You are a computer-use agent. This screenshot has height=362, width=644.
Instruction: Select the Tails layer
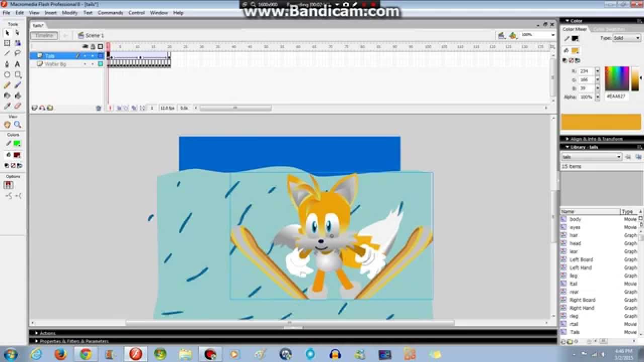tap(50, 56)
